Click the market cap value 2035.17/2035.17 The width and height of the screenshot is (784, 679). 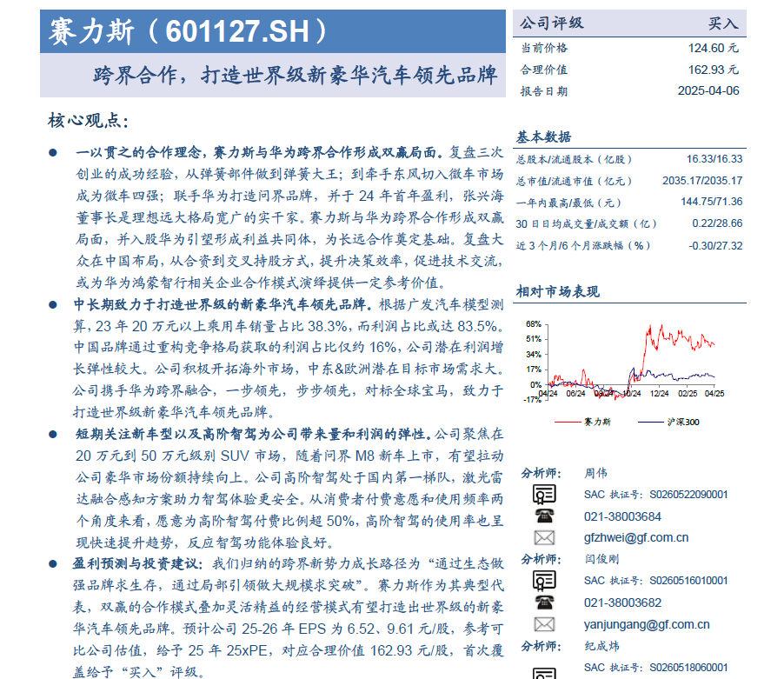(702, 181)
